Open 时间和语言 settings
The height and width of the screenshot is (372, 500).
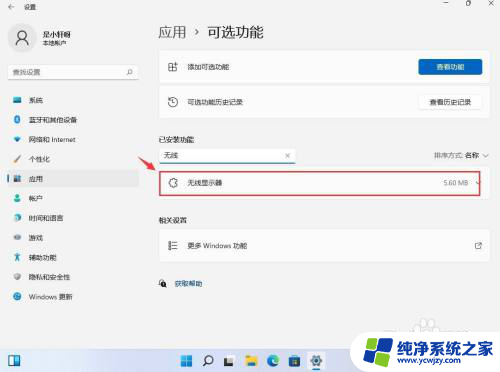(73, 218)
